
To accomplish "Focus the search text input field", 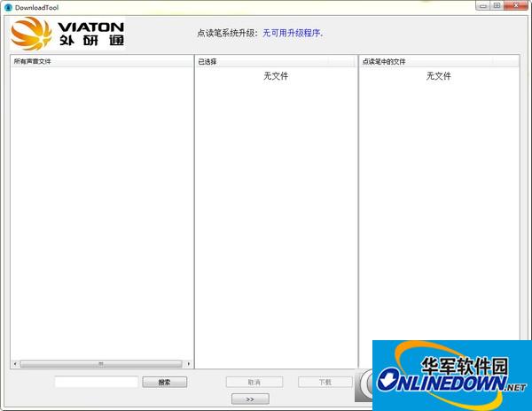I will point(96,382).
